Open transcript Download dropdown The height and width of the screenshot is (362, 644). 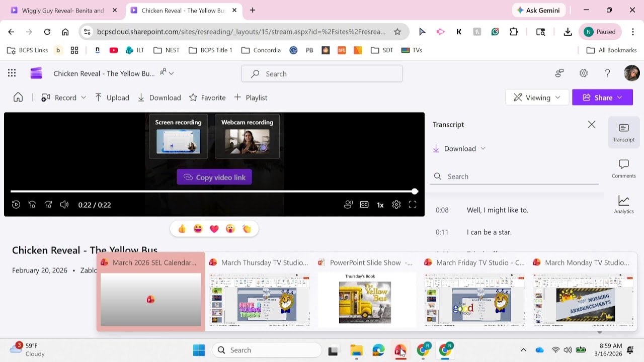[459, 148]
